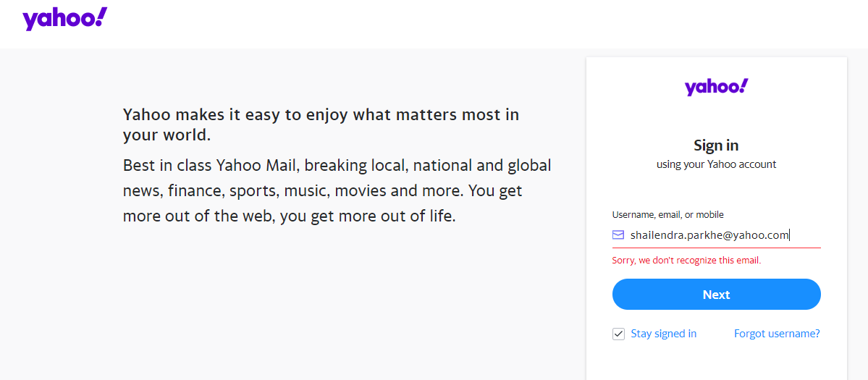The image size is (868, 380).
Task: Click the "Stay signed in" label text
Action: click(x=663, y=334)
